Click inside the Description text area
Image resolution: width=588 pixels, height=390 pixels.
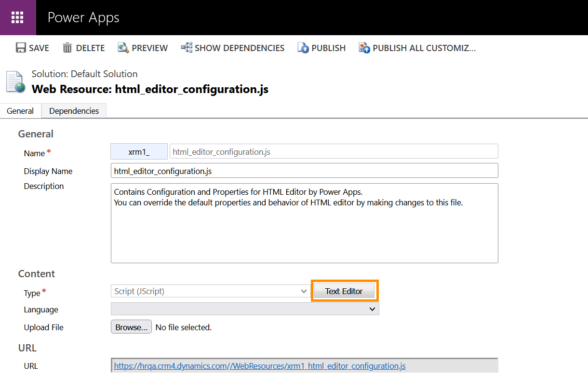pyautogui.click(x=305, y=223)
